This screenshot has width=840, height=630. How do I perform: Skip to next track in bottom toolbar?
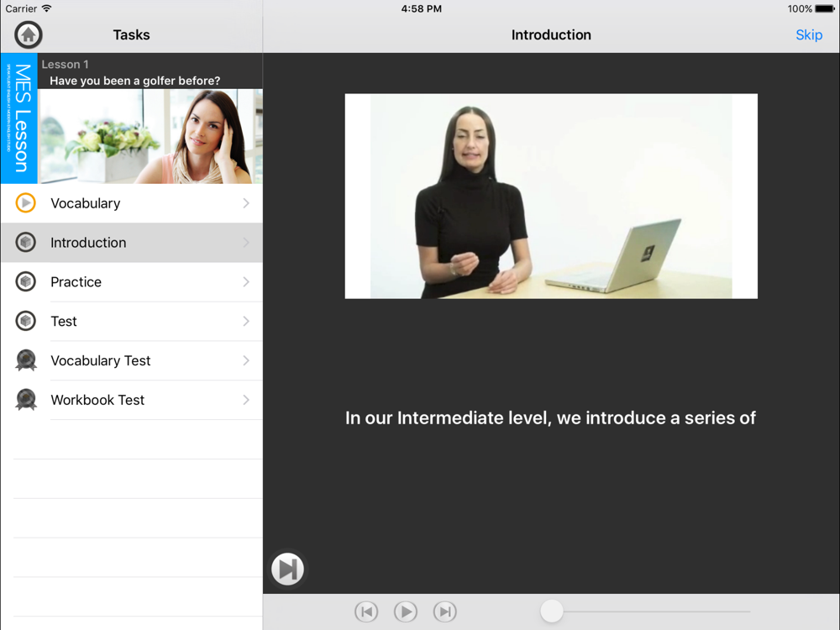[444, 612]
